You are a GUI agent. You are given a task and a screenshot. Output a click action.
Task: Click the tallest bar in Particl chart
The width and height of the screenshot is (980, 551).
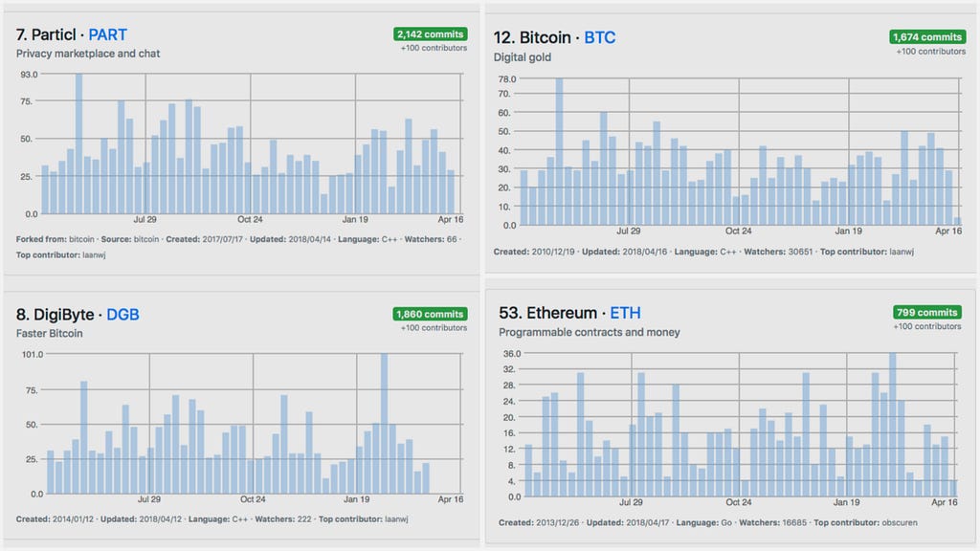pyautogui.click(x=79, y=143)
